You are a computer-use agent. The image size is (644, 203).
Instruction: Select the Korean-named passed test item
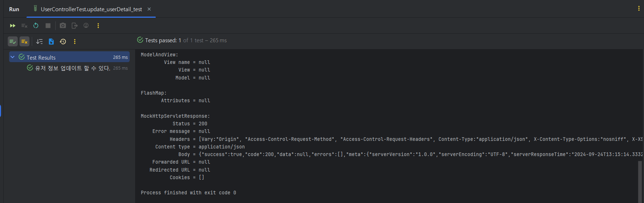coord(72,68)
